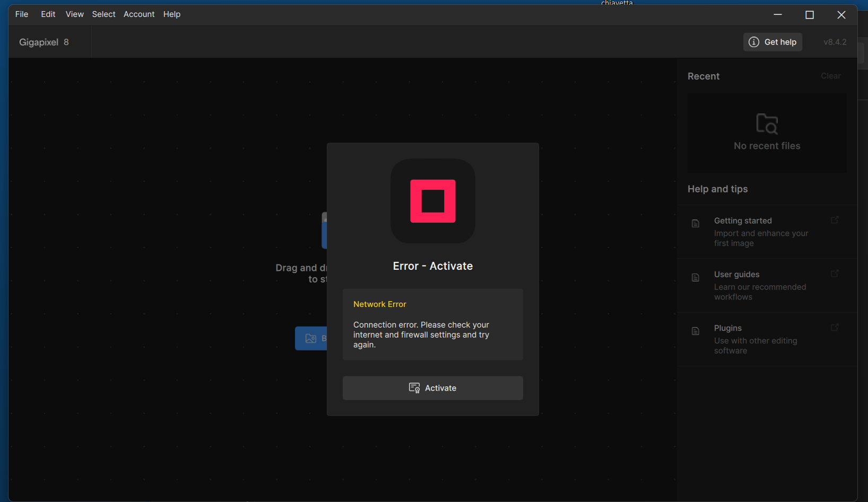Open Getting started via its external link icon
The width and height of the screenshot is (868, 502).
835,220
